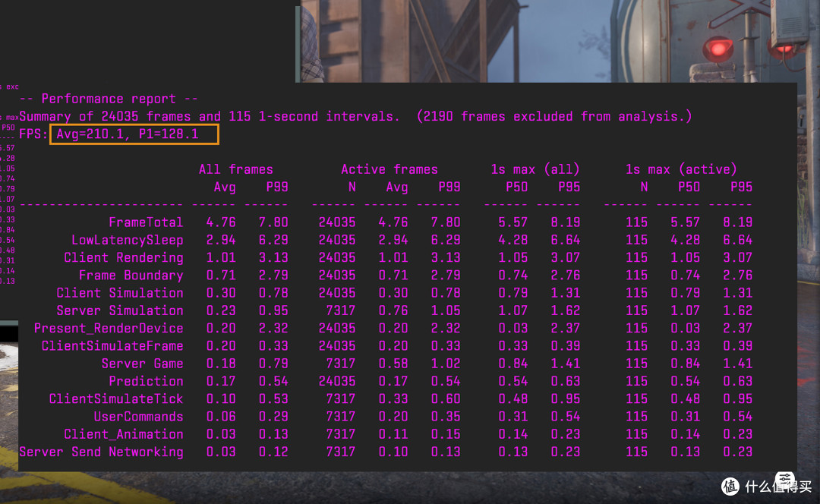Screen dimensions: 820x504
Task: Click Server Game's Active frames P99 1.02
Action: [446, 364]
